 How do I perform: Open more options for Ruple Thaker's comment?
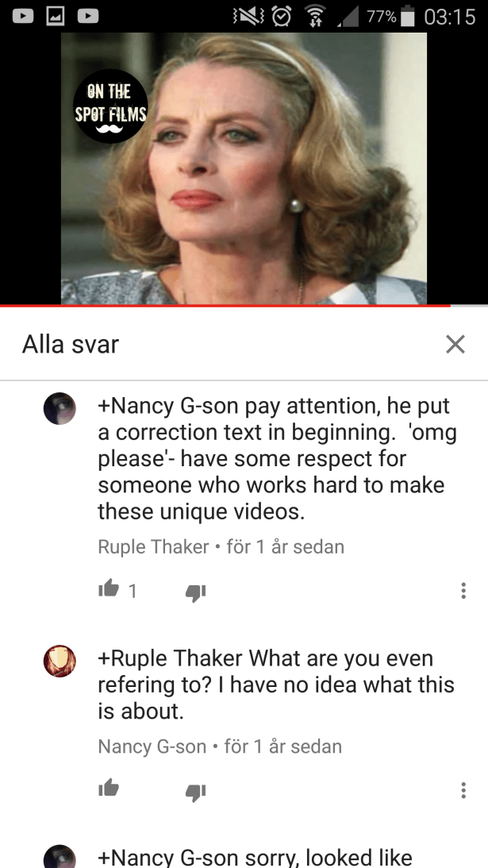pyautogui.click(x=463, y=591)
